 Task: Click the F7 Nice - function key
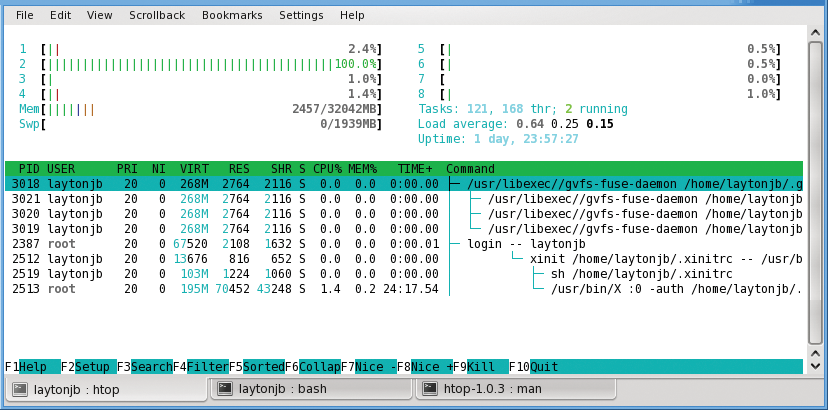point(369,367)
